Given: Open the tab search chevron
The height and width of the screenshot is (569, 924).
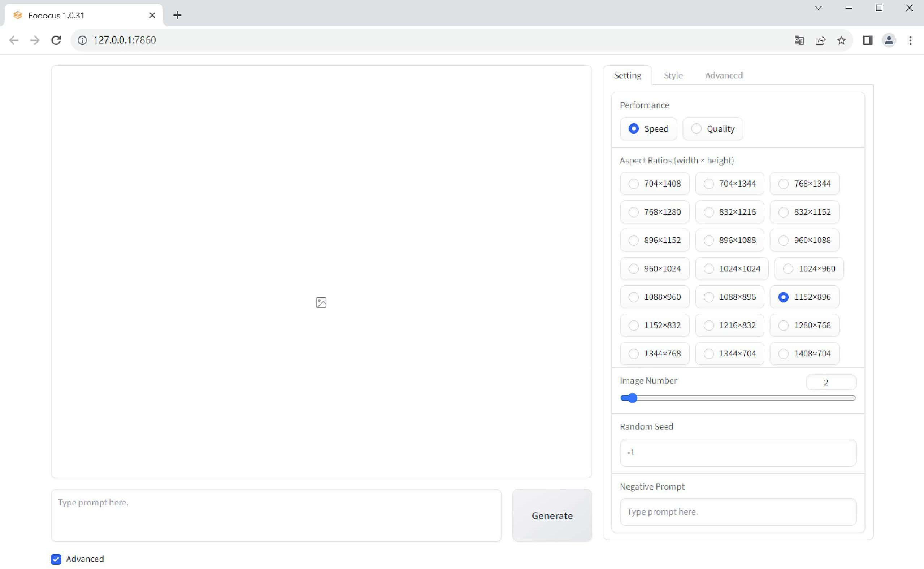Looking at the screenshot, I should (x=819, y=8).
